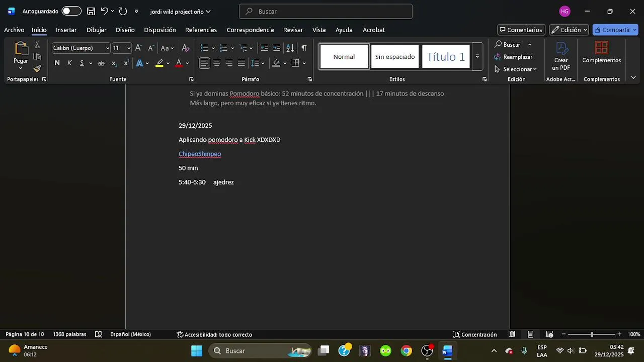Open Crear un PDF Acrobat tool
Screen dimensions: 644x362
561,56
